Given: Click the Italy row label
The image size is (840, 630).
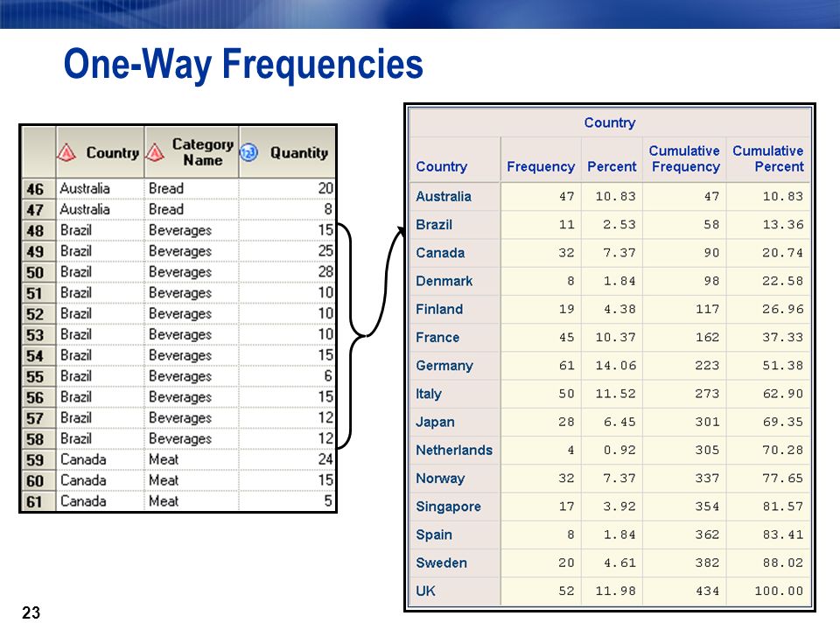Looking at the screenshot, I should coord(429,394).
